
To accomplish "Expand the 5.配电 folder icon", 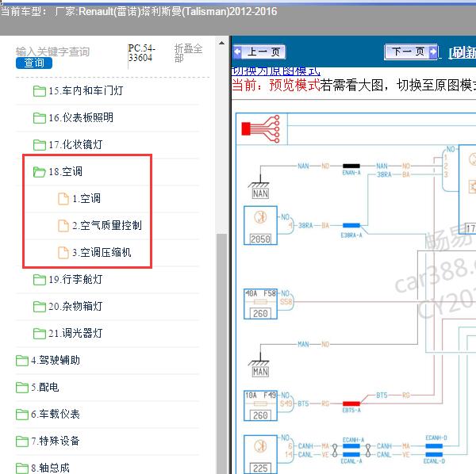I will (x=22, y=388).
